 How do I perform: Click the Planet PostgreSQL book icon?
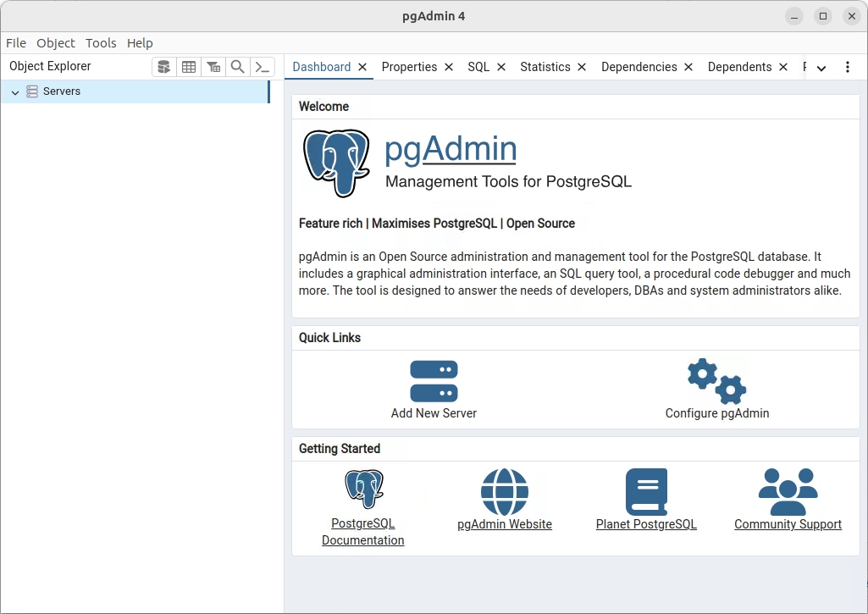click(x=646, y=491)
